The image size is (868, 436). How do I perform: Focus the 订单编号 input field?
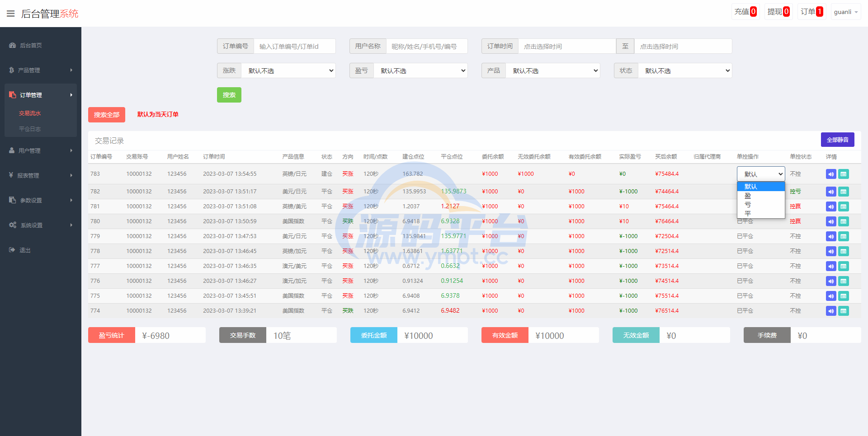pos(294,46)
